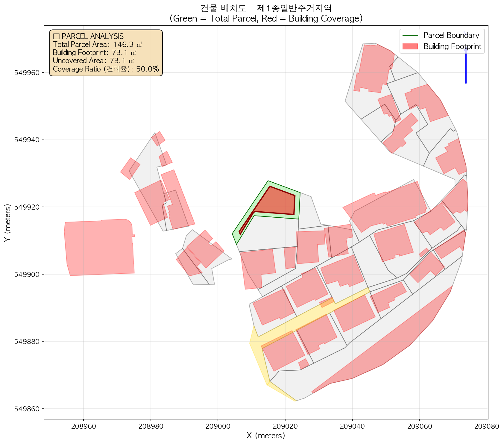The width and height of the screenshot is (504, 444).
Task: Click the Building Footprint legend label
Action: coord(452,46)
